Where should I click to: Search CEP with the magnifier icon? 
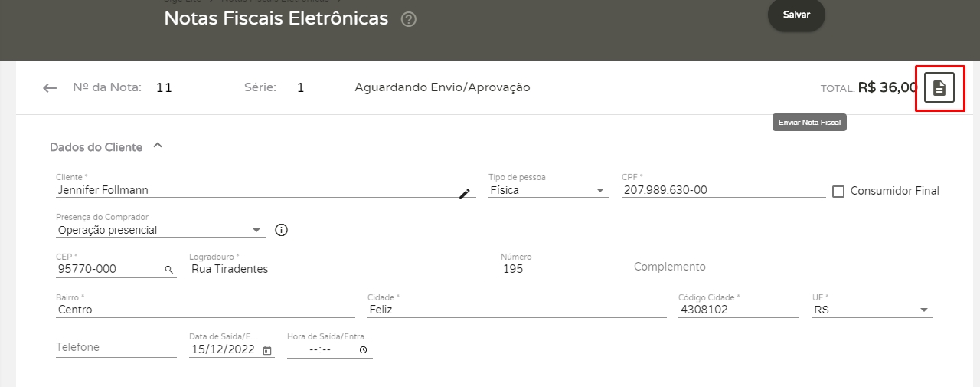168,270
